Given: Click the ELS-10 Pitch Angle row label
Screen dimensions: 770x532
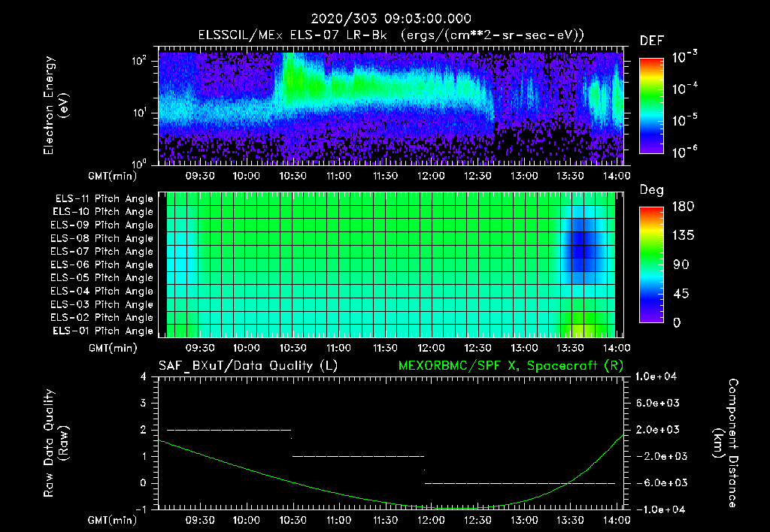Looking at the screenshot, I should pos(103,212).
